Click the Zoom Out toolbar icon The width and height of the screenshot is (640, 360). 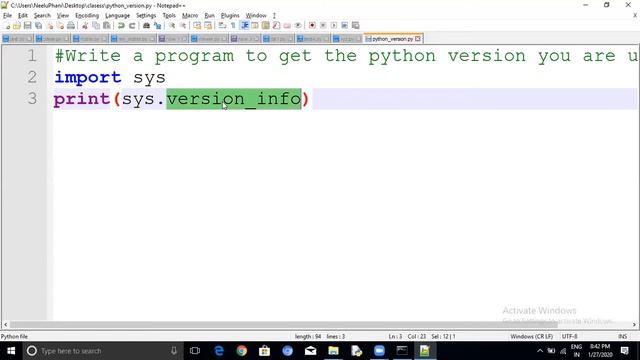tap(183, 25)
